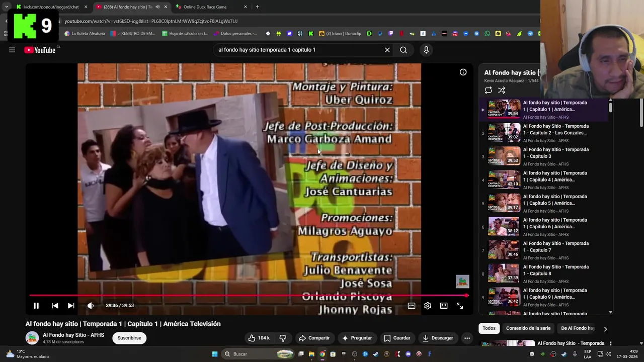Viewport: 644px width, 362px height.
Task: Open weather widget 13°C Mayorm. nublado
Action: coord(28,354)
